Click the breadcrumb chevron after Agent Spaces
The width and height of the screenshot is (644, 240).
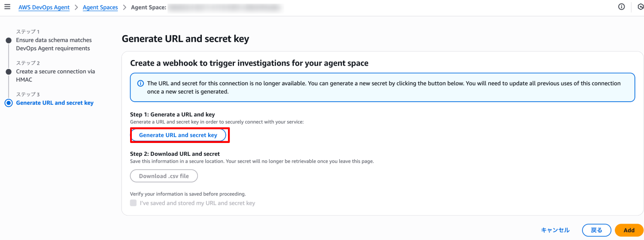tap(124, 7)
